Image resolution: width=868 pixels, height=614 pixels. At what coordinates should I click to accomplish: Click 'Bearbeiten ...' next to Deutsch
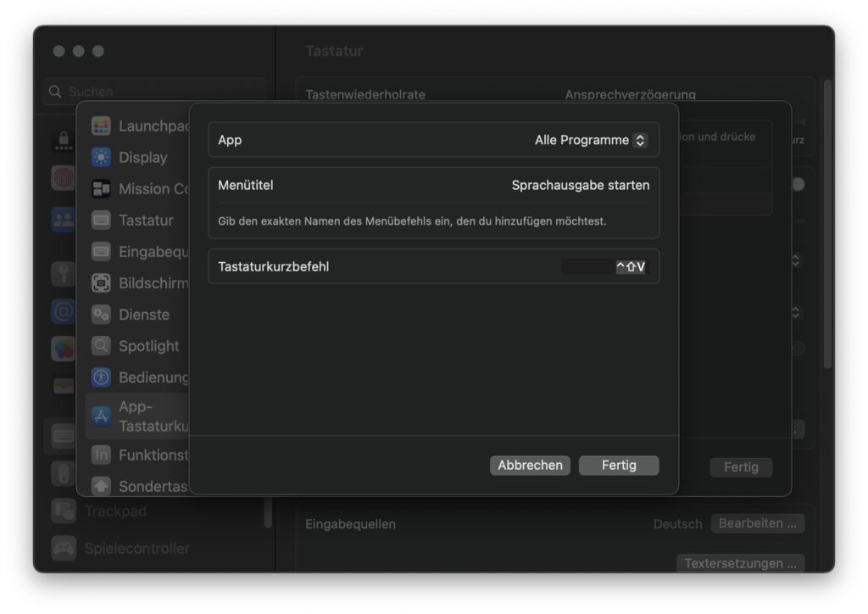[758, 523]
